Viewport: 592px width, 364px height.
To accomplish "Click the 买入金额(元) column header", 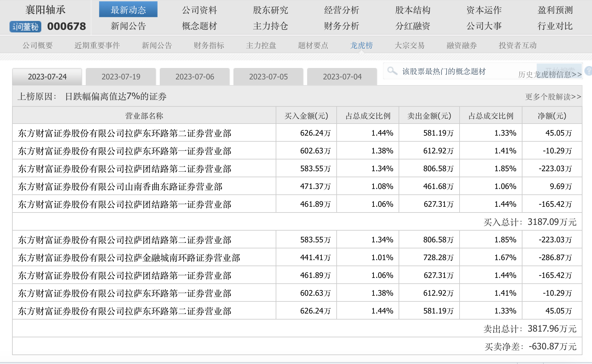I will pos(306,116).
